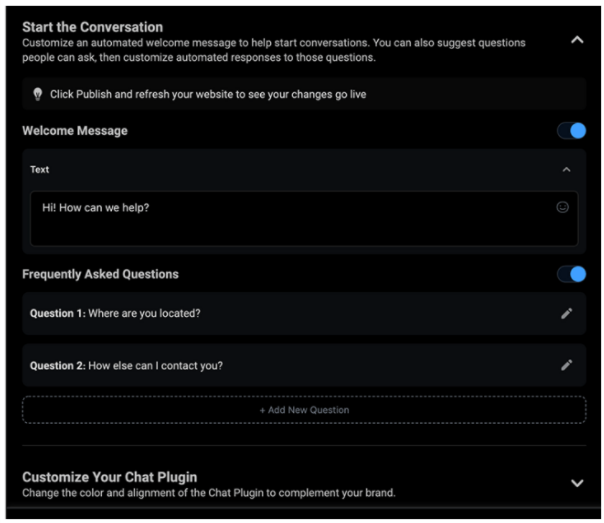604x523 pixels.
Task: Expand Customize Your Chat Plugin section
Action: 577,483
